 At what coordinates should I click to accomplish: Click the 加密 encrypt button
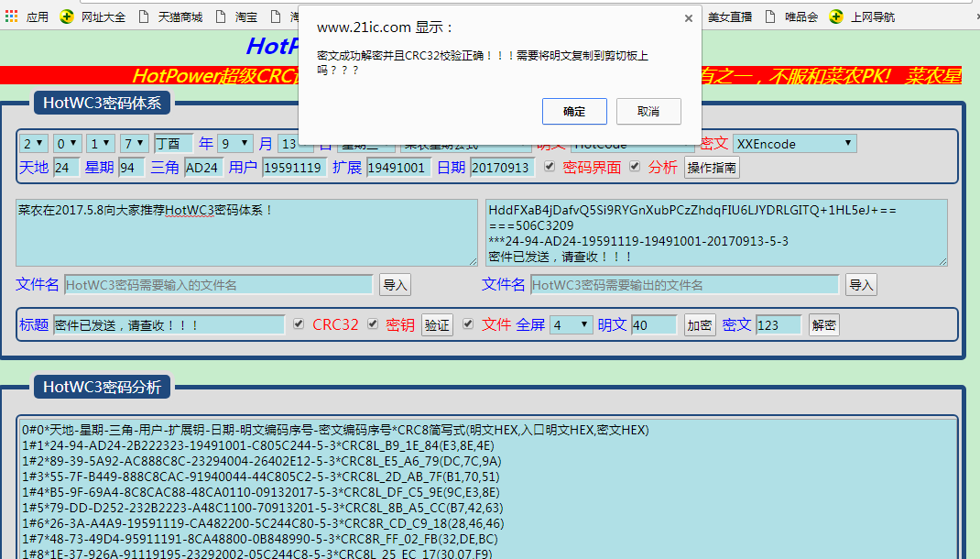(x=700, y=325)
